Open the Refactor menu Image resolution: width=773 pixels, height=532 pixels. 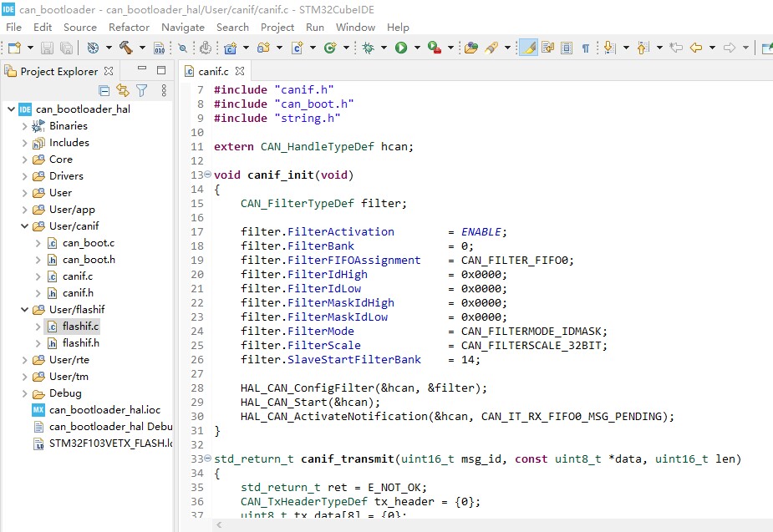[x=129, y=27]
